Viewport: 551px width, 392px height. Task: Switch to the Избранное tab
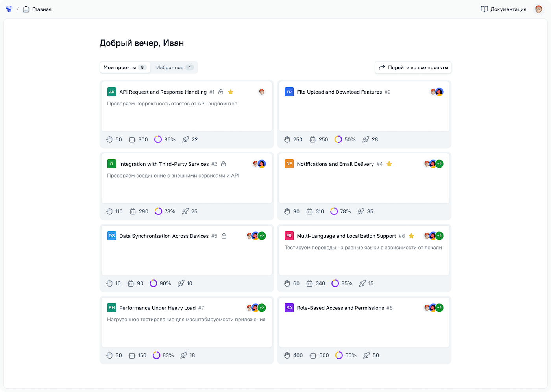coord(174,68)
